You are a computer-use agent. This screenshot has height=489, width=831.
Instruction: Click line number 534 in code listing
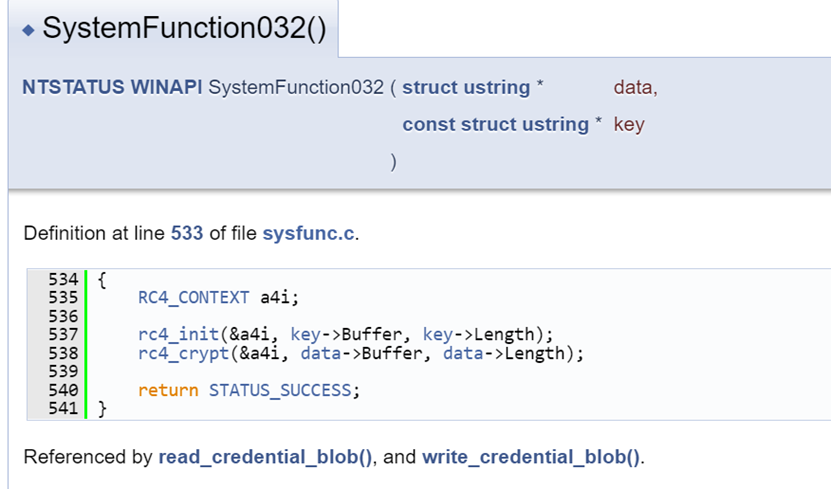[x=63, y=279]
